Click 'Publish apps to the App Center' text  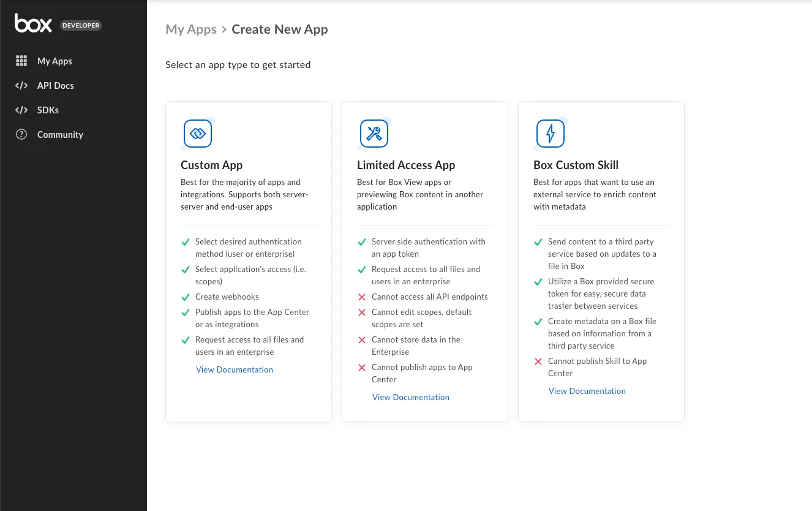252,318
